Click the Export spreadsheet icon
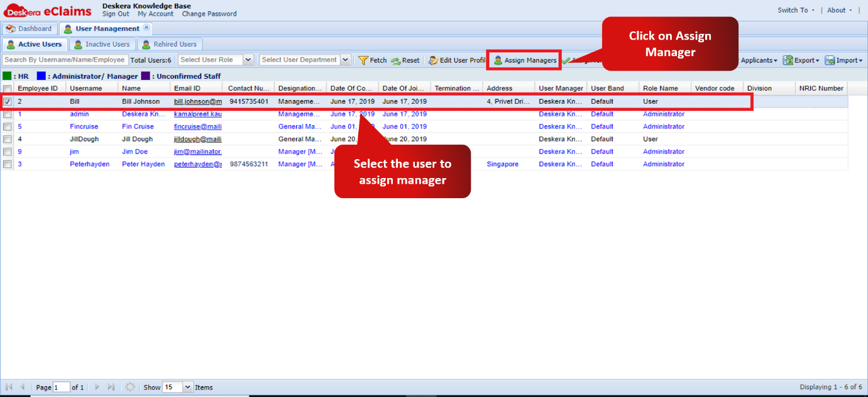 pos(788,60)
